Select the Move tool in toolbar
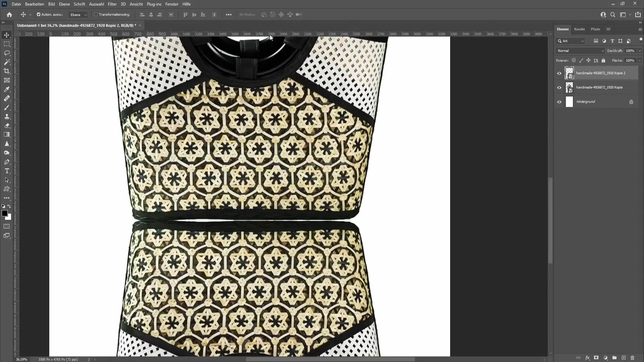Image resolution: width=644 pixels, height=362 pixels. point(7,35)
